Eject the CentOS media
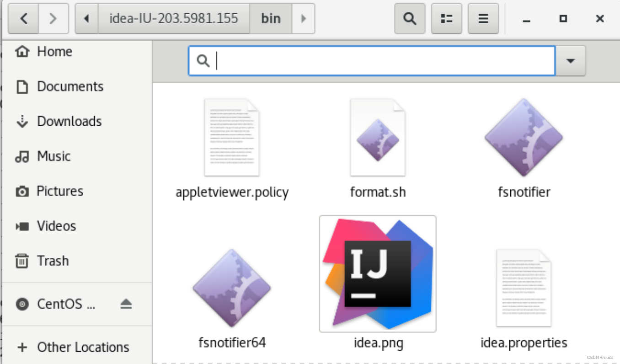The height and width of the screenshot is (364, 620). (x=127, y=303)
